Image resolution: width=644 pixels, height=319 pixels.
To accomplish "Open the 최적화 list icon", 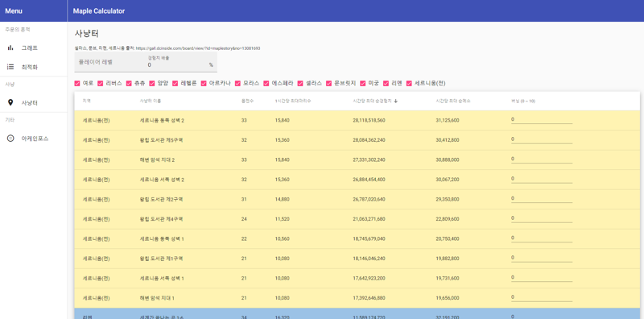I will point(10,67).
